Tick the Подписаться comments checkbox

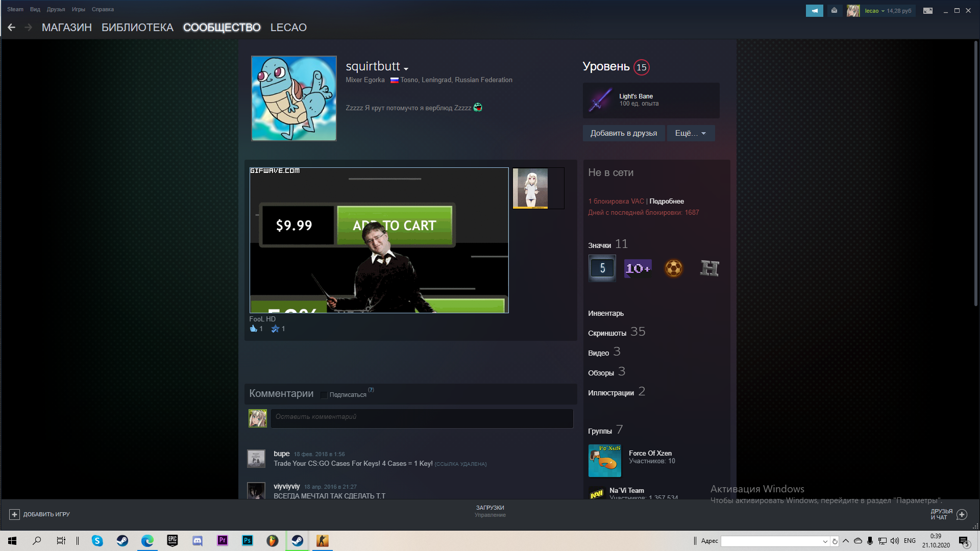[324, 395]
